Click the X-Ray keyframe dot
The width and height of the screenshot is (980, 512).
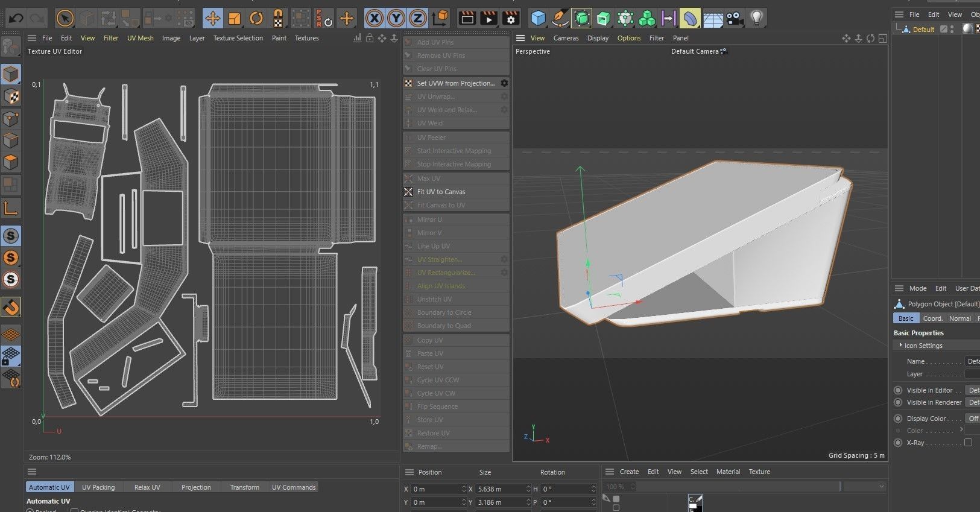coord(898,443)
